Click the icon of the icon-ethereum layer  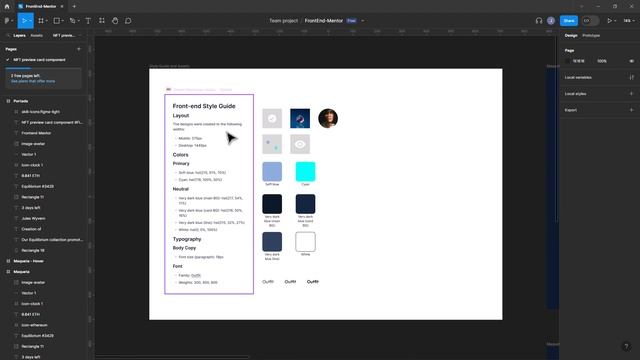tap(16, 325)
